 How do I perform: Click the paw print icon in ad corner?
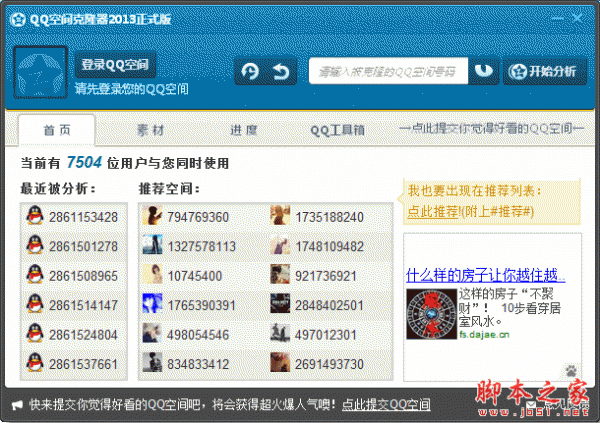[x=571, y=370]
